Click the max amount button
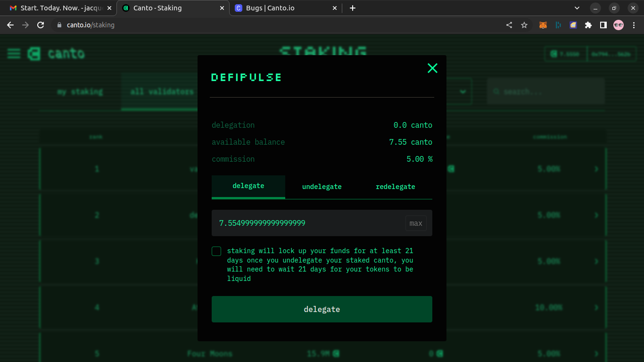This screenshot has height=362, width=644. click(416, 223)
